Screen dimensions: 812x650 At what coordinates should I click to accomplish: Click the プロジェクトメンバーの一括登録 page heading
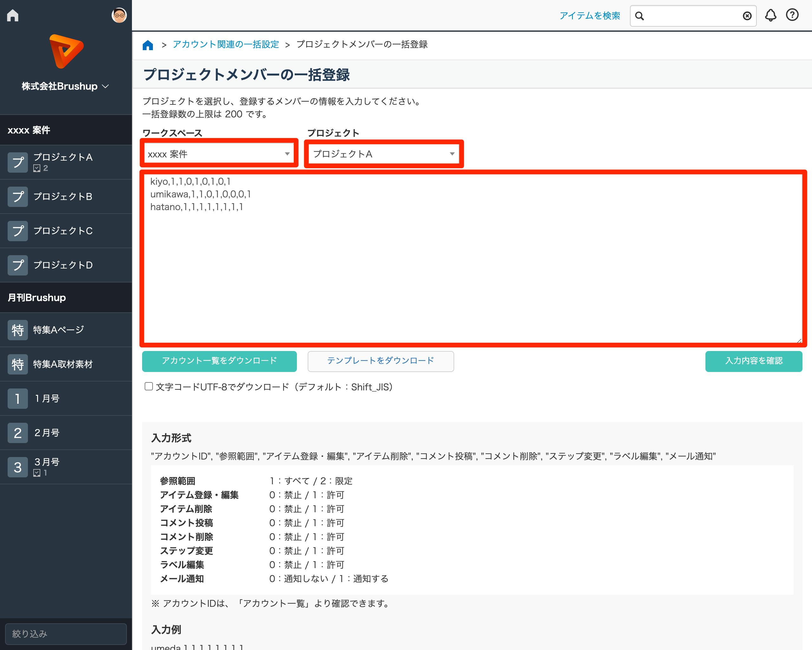tap(246, 75)
